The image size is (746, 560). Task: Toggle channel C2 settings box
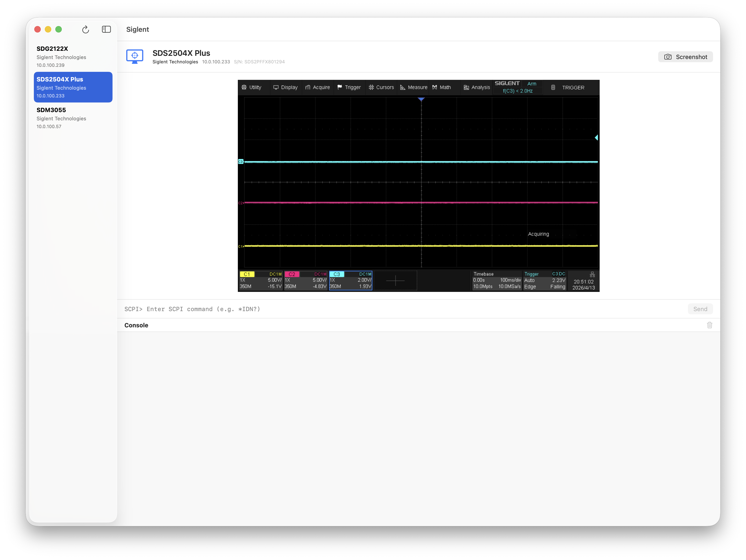coord(306,280)
